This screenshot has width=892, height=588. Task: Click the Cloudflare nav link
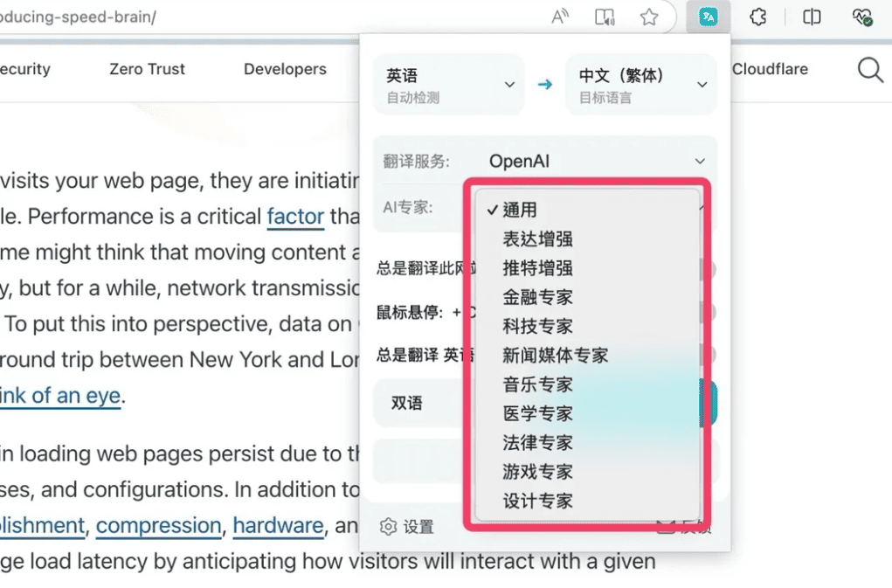coord(770,69)
